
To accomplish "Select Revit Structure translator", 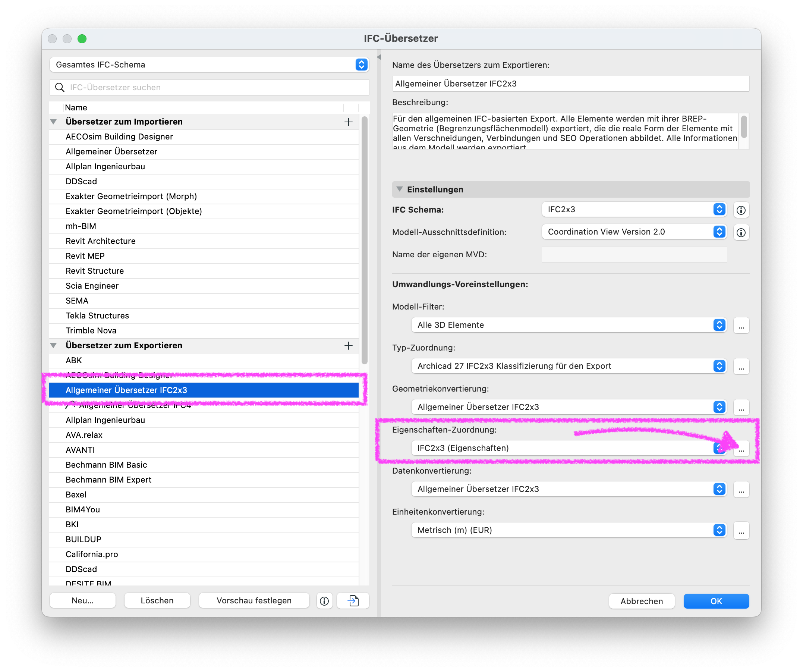I will [x=204, y=271].
